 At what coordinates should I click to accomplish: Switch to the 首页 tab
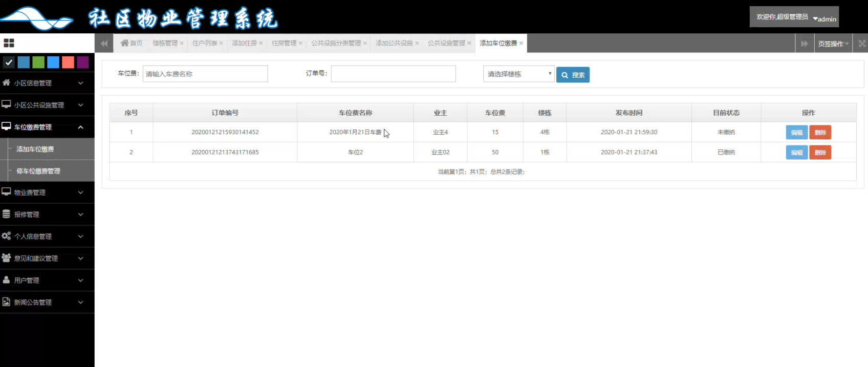click(x=132, y=43)
